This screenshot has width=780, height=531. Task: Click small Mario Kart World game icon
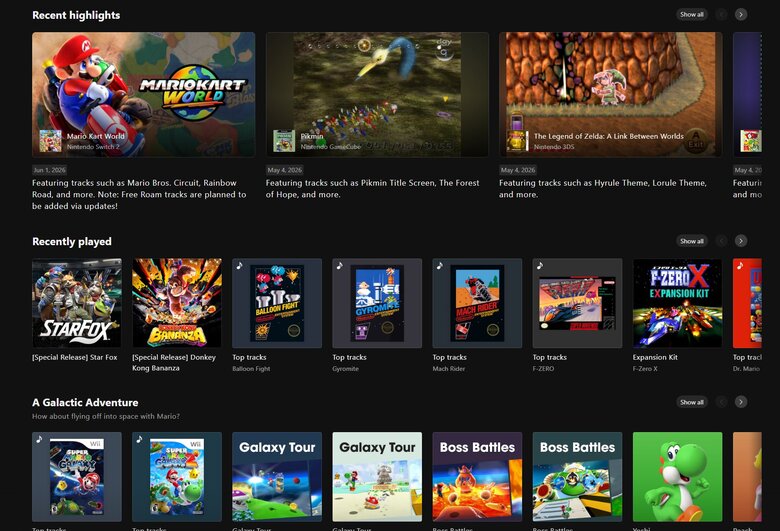[50, 141]
